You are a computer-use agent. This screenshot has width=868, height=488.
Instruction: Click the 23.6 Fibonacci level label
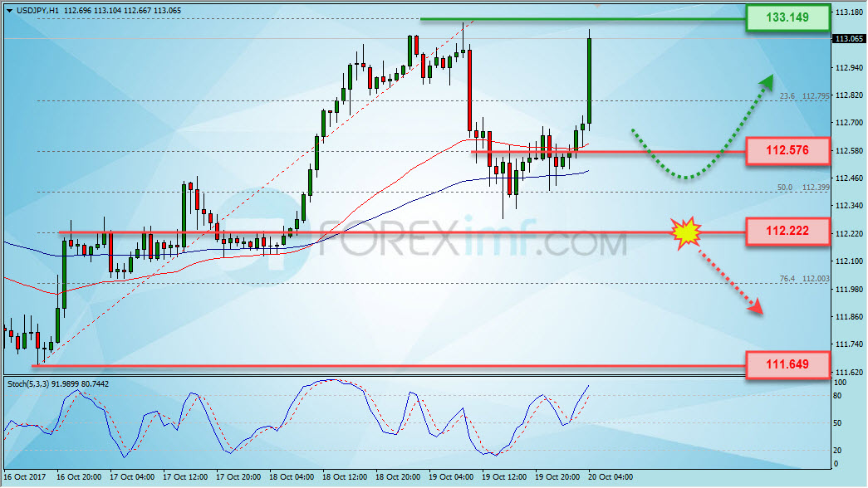pyautogui.click(x=787, y=96)
